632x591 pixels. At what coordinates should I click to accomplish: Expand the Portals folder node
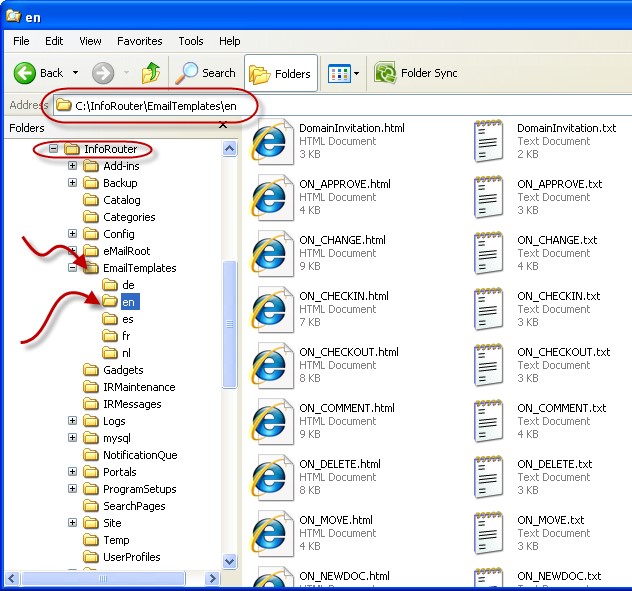tap(73, 472)
